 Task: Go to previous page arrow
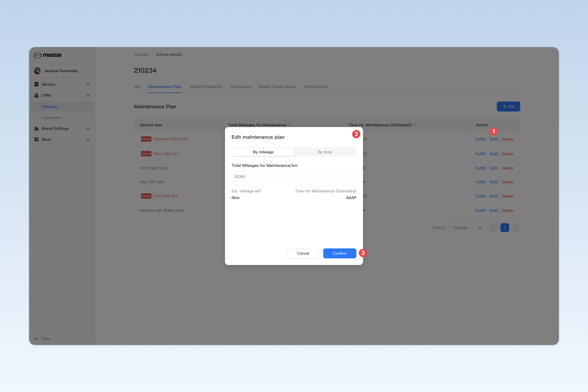click(494, 228)
